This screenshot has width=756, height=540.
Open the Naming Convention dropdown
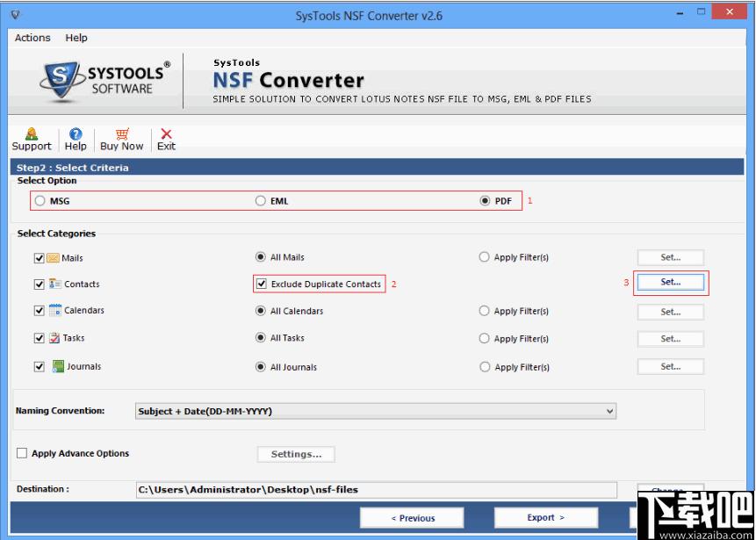[376, 411]
